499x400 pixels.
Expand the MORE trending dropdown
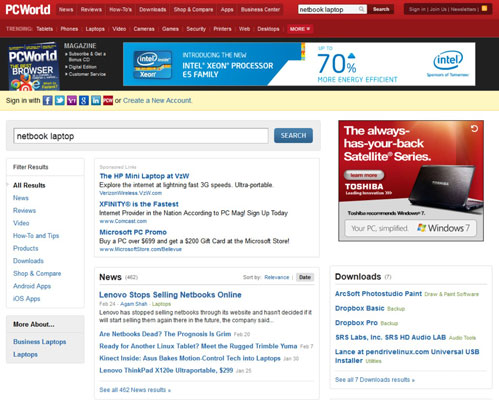point(299,29)
